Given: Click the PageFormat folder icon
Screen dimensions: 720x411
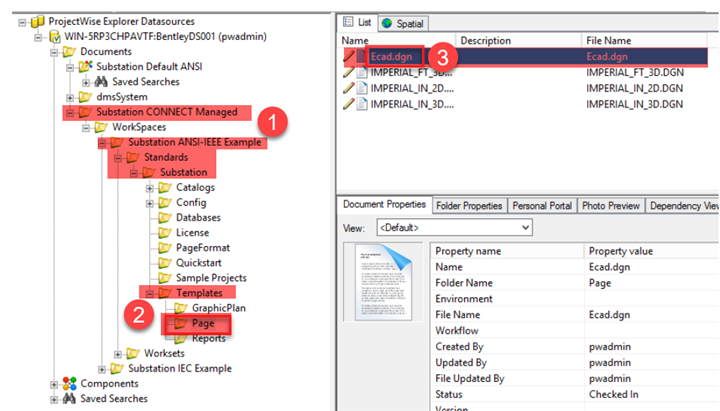Looking at the screenshot, I should coord(165,248).
